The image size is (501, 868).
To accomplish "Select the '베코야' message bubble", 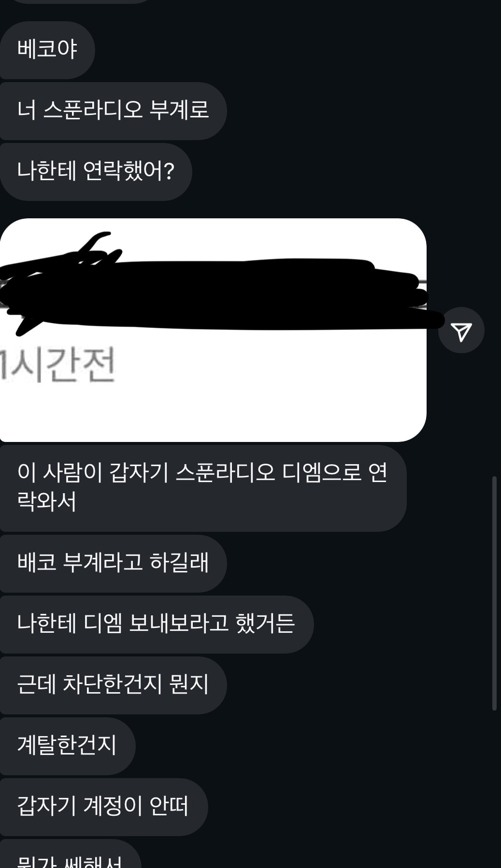I will pos(47,50).
